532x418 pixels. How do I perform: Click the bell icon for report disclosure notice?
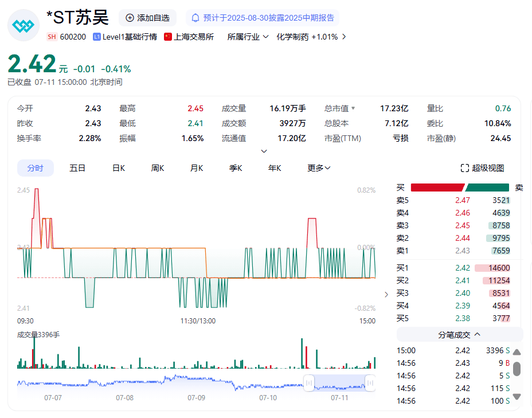tap(195, 18)
